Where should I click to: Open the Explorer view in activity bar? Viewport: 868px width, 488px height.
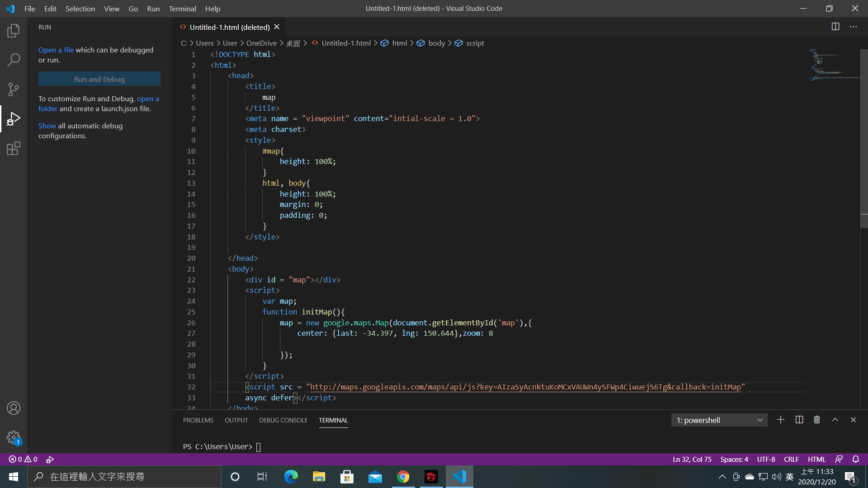click(x=14, y=31)
